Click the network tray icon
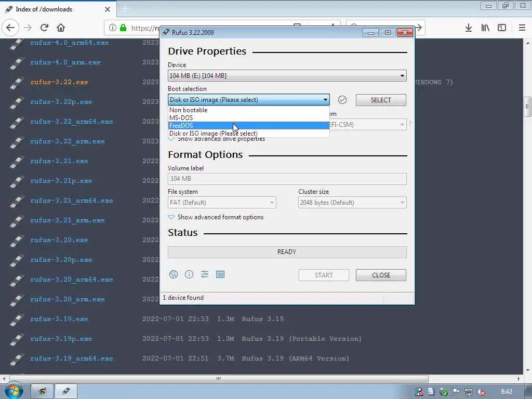This screenshot has height=399, width=532. 469,392
